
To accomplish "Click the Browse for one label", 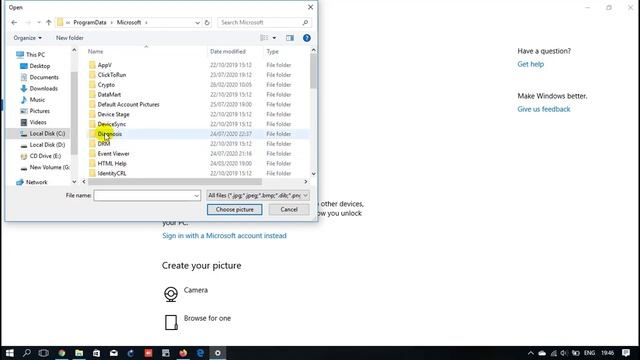I will tap(207, 318).
